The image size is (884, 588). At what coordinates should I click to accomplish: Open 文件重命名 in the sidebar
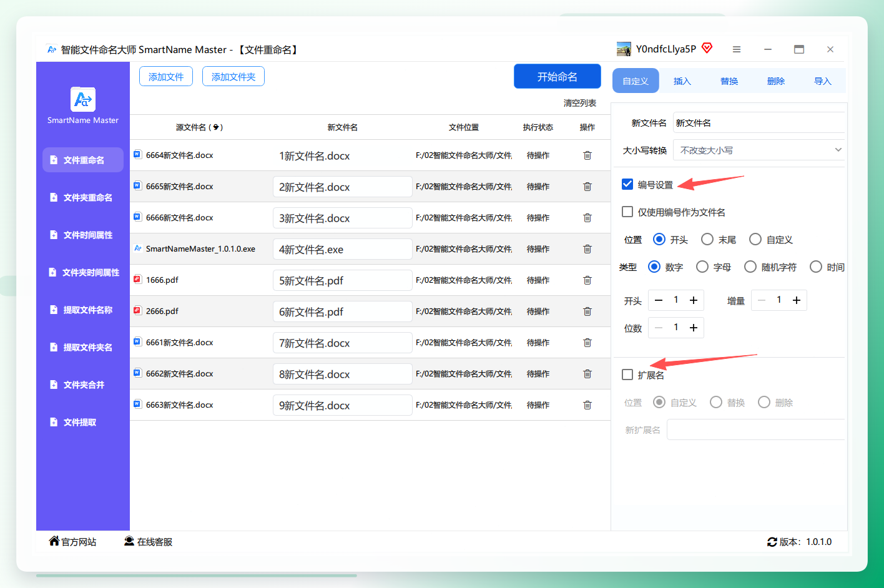coord(83,160)
